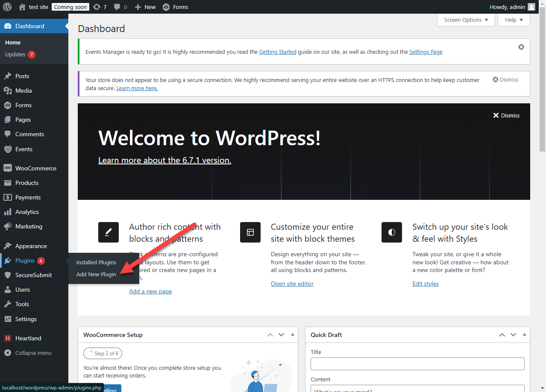Collapse the sidebar menu

click(28, 353)
